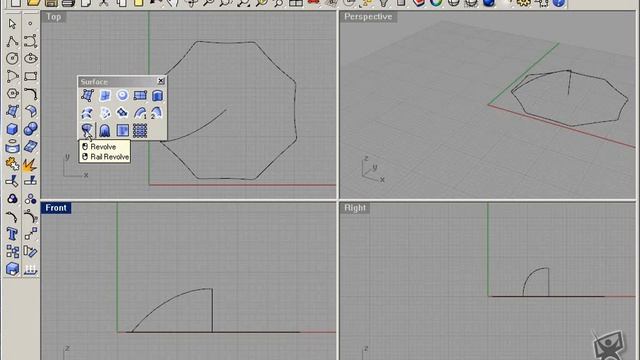This screenshot has width=640, height=360.
Task: Select the Control Point Curve tool
Action: click(x=30, y=41)
